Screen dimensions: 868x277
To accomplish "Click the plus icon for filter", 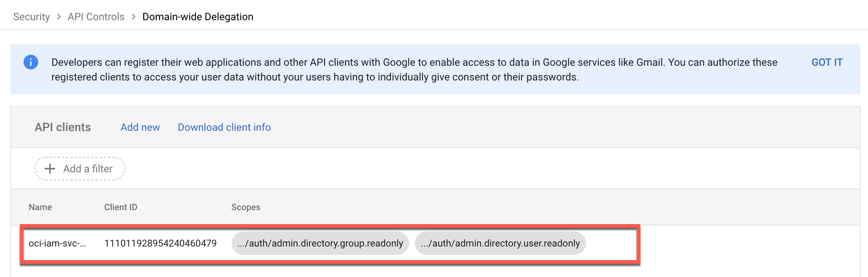I will 50,169.
